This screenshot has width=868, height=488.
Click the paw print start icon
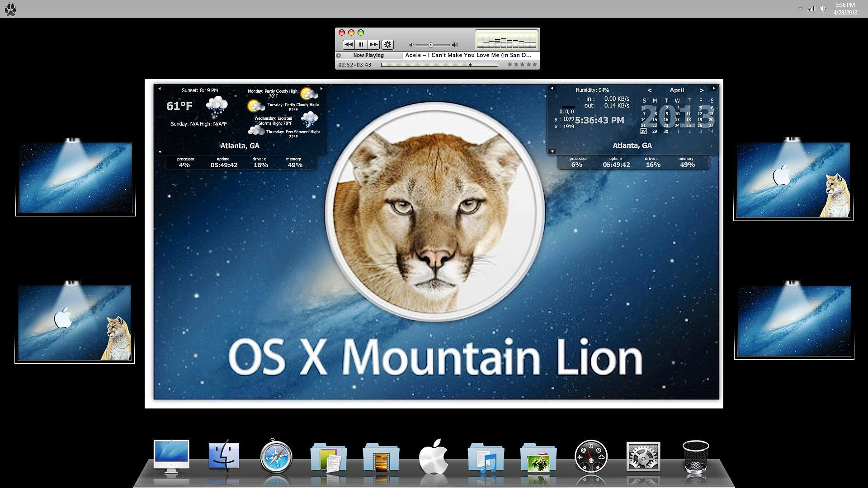click(10, 9)
